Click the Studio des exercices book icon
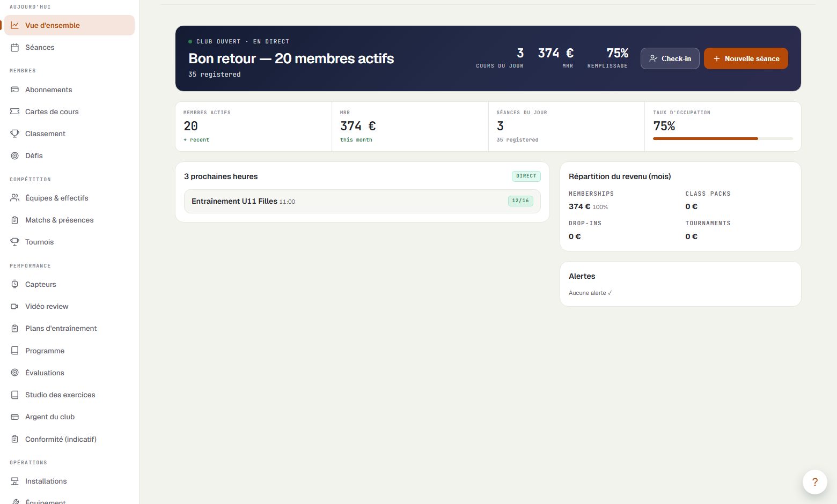Screen dimensions: 837x504 pos(15,395)
